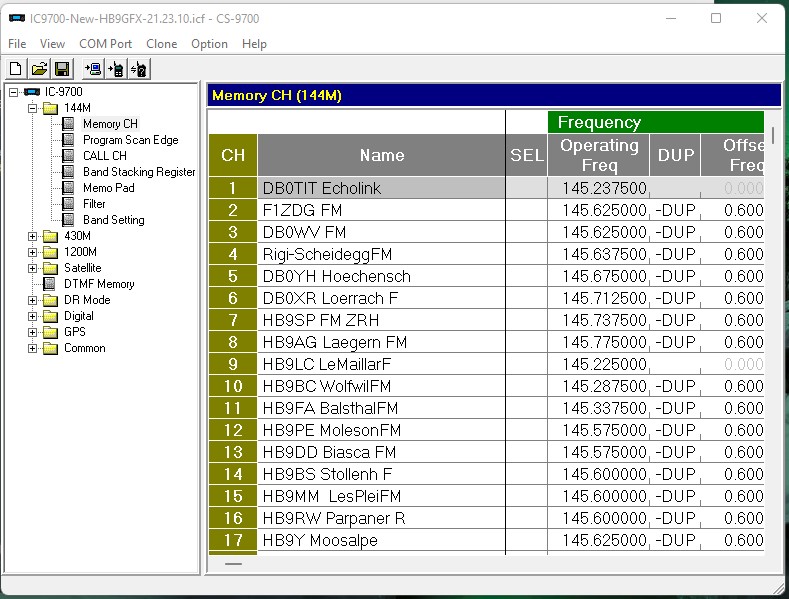Click the Save floppy disk icon
Screen dimensions: 789x599
pyautogui.click(x=62, y=69)
